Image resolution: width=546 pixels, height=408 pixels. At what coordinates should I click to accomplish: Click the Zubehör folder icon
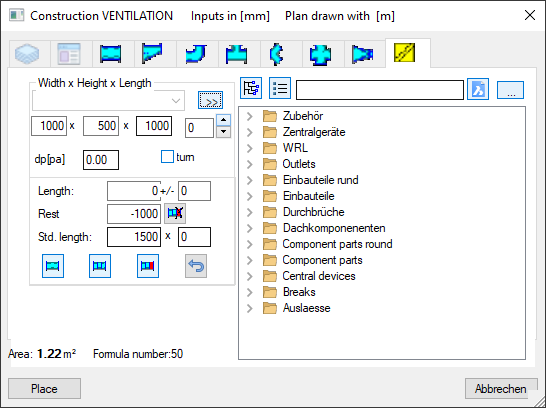(270, 116)
